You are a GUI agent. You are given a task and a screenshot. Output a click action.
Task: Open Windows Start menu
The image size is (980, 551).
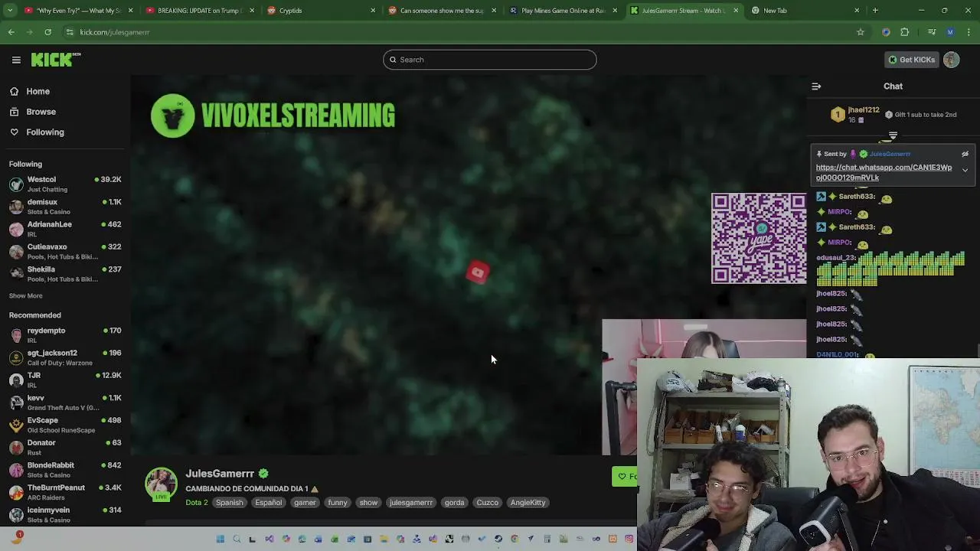pyautogui.click(x=220, y=539)
